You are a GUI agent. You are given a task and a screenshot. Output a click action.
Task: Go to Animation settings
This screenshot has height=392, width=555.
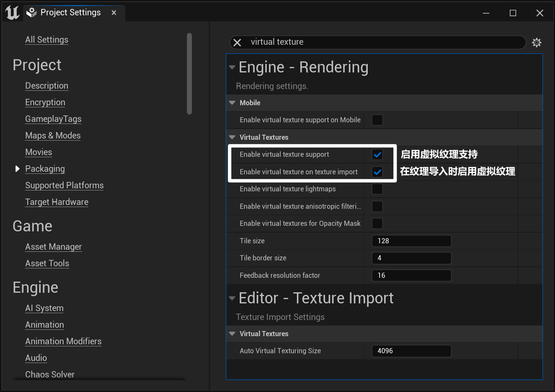coord(44,325)
